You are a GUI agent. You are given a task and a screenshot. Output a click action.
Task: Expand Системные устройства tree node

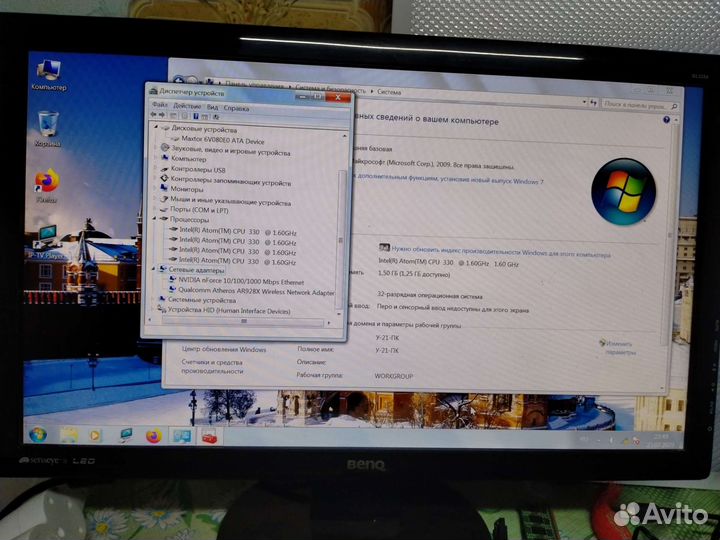153,299
